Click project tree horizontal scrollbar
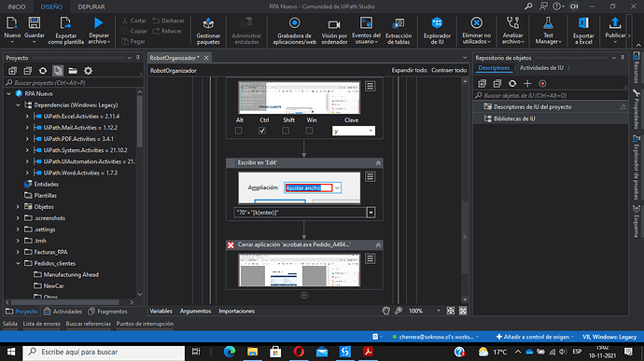644x361 pixels. tap(64, 302)
